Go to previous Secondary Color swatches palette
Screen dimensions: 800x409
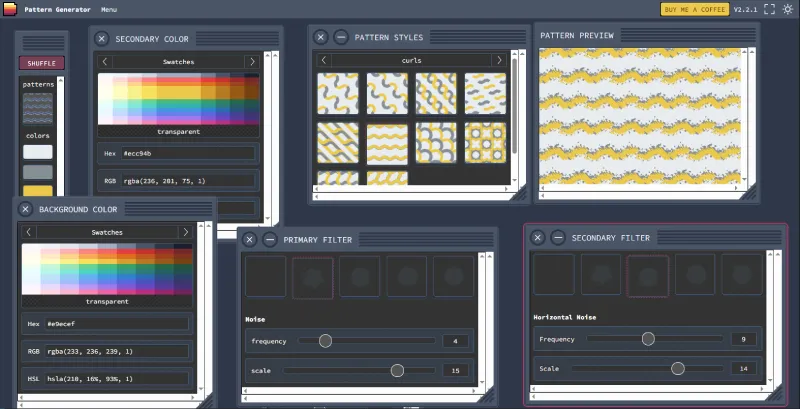[x=104, y=61]
